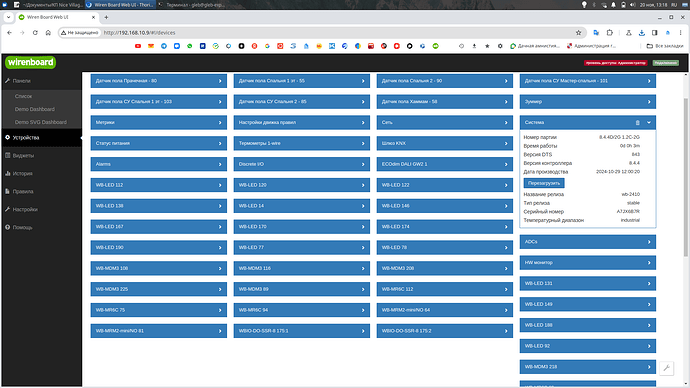Expand the Шлюз KNX device panel
The height and width of the screenshot is (388, 690).
[x=444, y=143]
